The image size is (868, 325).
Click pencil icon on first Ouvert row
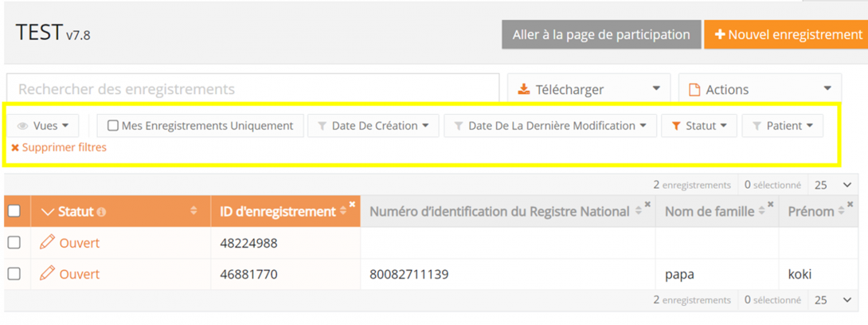48,242
